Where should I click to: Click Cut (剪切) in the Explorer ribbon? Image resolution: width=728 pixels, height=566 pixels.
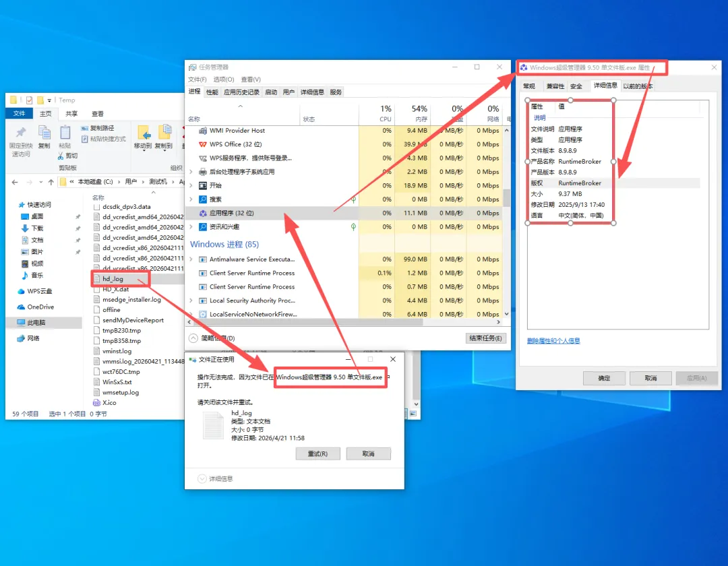coord(68,156)
